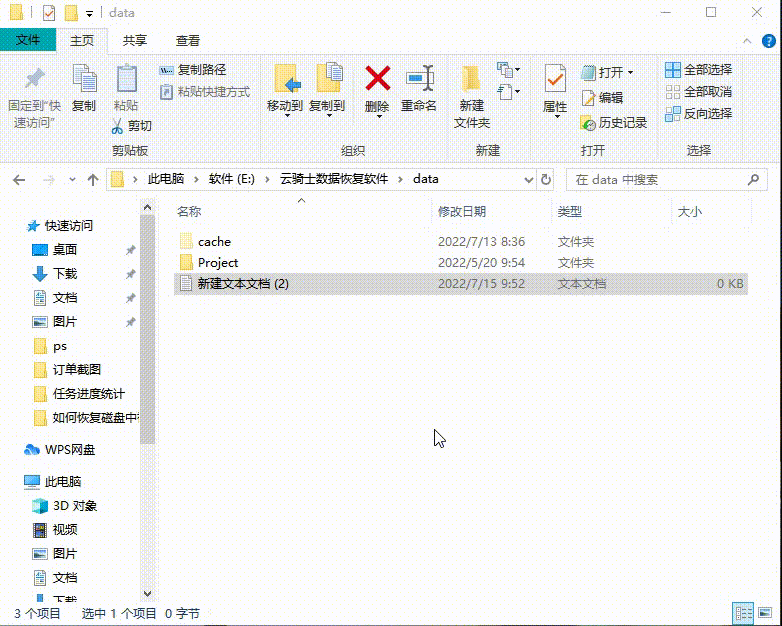
Task: Open the Project folder
Action: [x=217, y=262]
